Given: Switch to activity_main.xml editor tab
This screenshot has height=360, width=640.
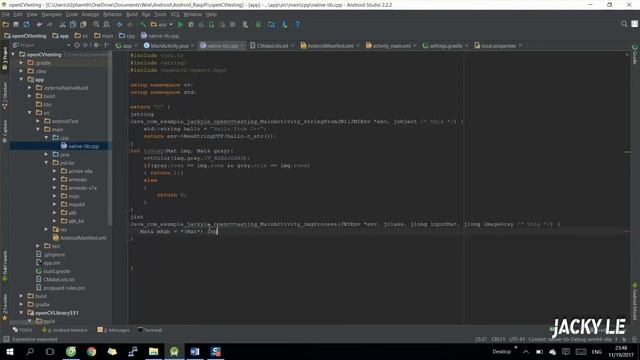Looking at the screenshot, I should click(x=391, y=46).
